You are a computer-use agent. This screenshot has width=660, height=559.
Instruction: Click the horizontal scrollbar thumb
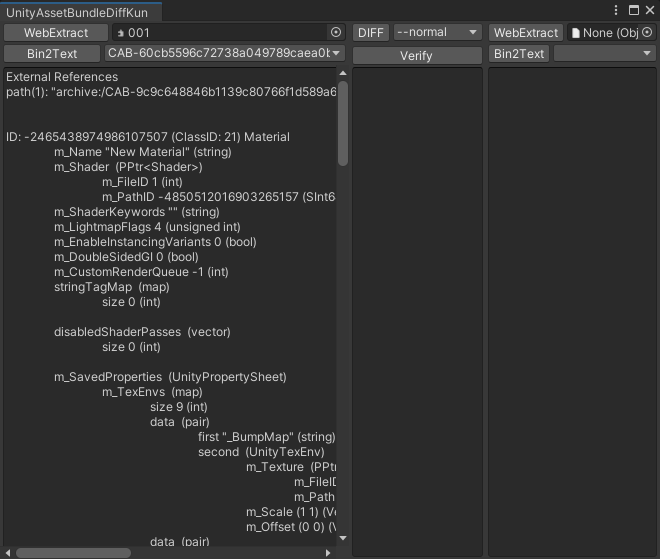pos(73,553)
